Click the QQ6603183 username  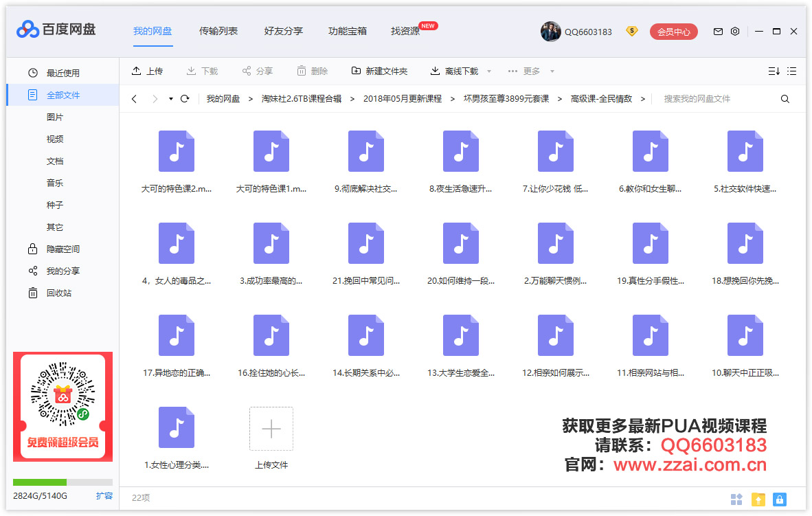coord(588,32)
